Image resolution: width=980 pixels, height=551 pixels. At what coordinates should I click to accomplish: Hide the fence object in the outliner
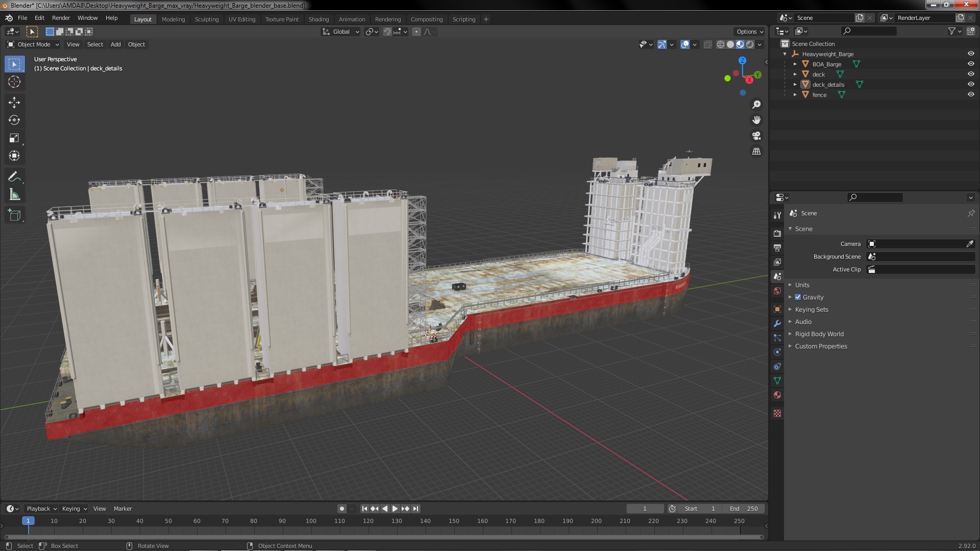click(971, 94)
